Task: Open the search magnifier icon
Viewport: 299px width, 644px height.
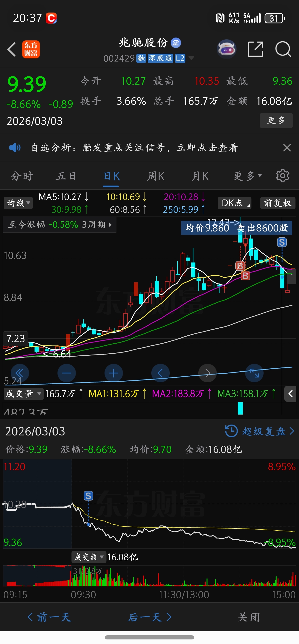Action: [283, 49]
